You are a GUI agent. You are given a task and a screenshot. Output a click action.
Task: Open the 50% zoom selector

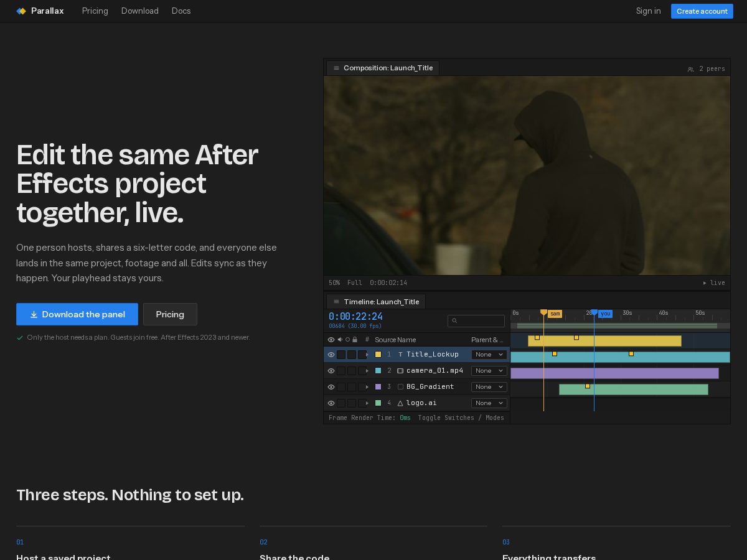pyautogui.click(x=334, y=282)
